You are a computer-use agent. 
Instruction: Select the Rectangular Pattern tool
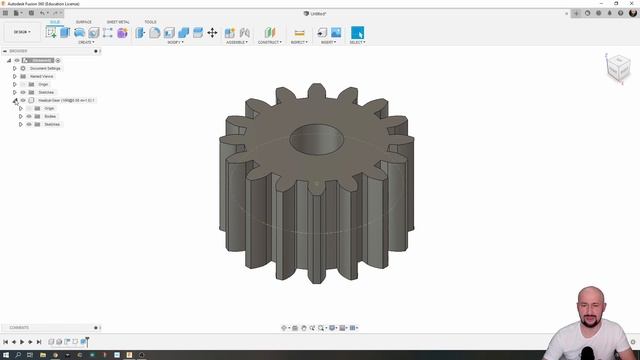click(108, 33)
